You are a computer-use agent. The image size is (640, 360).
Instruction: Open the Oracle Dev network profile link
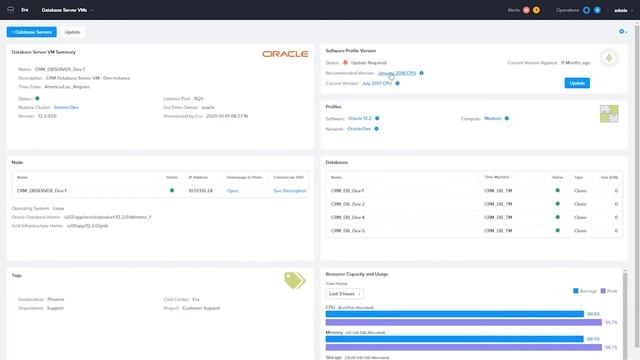[359, 129]
